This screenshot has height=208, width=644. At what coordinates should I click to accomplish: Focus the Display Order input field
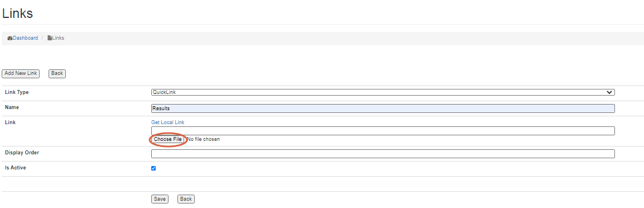click(383, 154)
